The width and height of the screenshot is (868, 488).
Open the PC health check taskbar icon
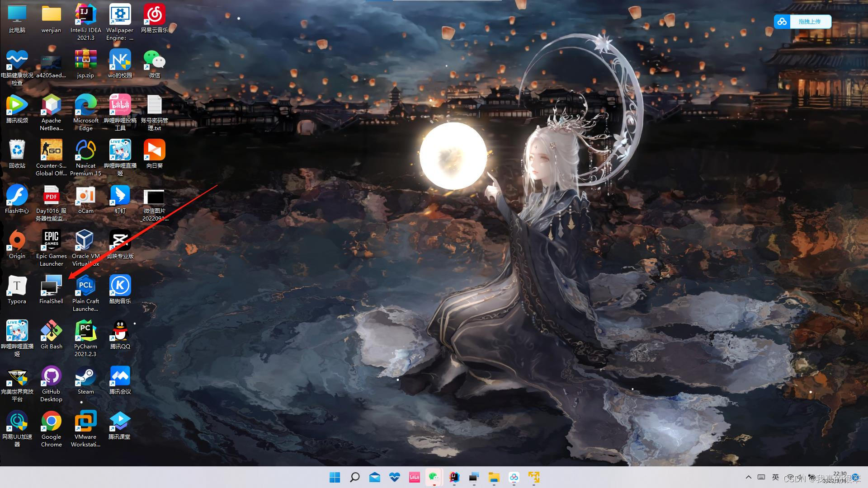395,477
